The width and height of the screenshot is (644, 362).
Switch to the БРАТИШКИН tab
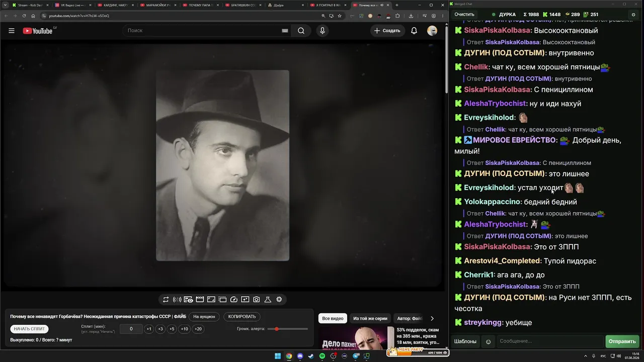tap(245, 5)
